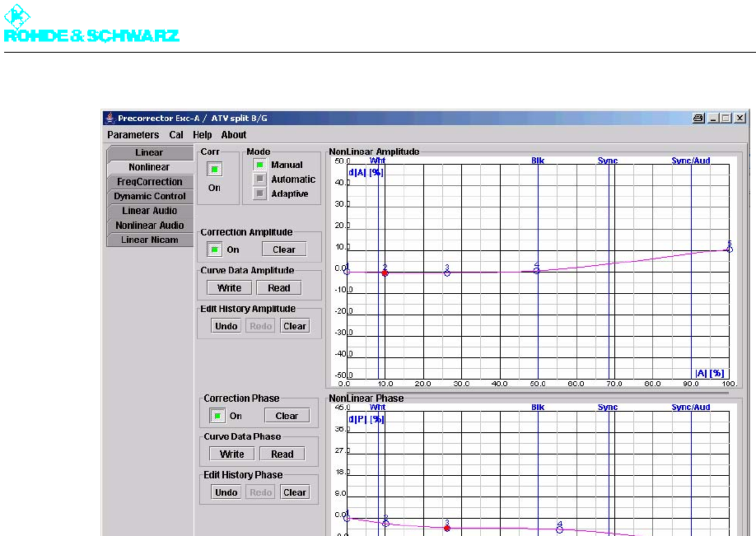Select Adaptive mode

coord(260,193)
